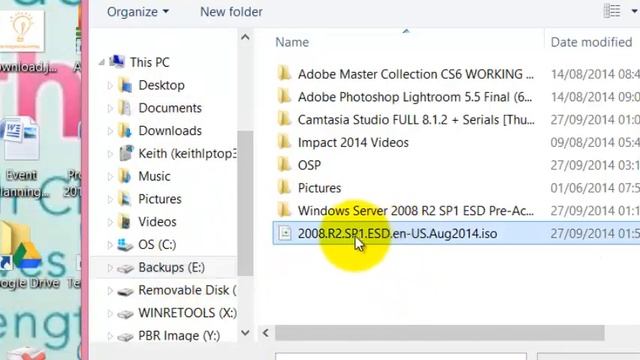The image size is (640, 360).
Task: Navigation pane scroll up arrow
Action: pyautogui.click(x=245, y=38)
